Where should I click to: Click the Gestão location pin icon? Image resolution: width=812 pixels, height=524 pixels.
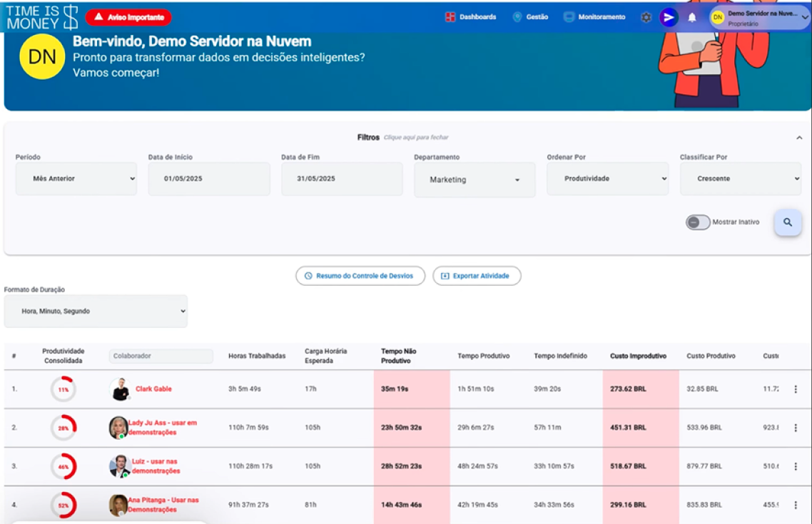click(x=516, y=16)
